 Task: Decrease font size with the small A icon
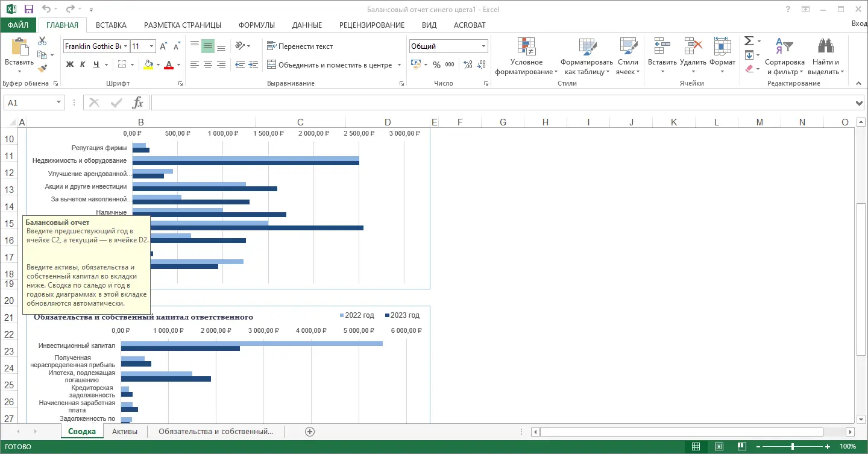pyautogui.click(x=177, y=46)
